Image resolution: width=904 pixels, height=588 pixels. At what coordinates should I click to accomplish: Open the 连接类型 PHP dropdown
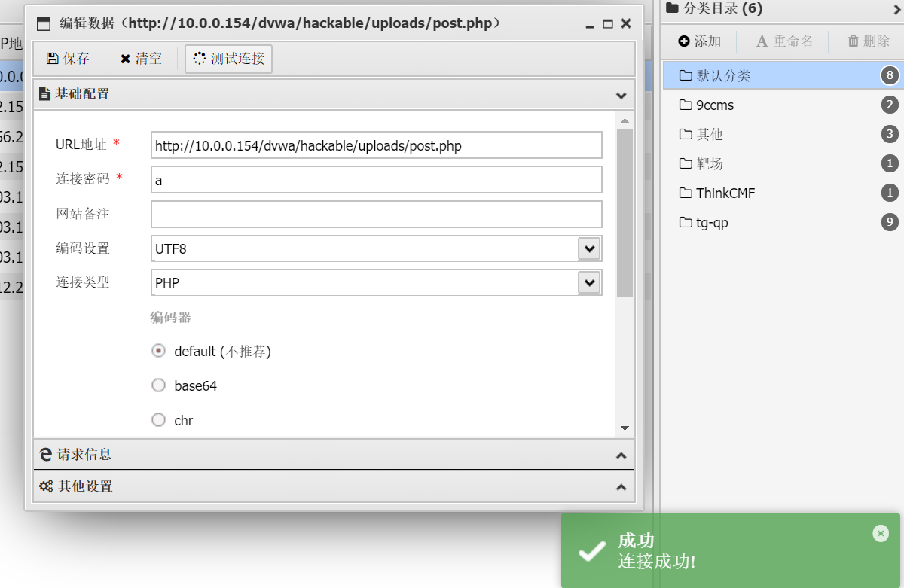(588, 282)
